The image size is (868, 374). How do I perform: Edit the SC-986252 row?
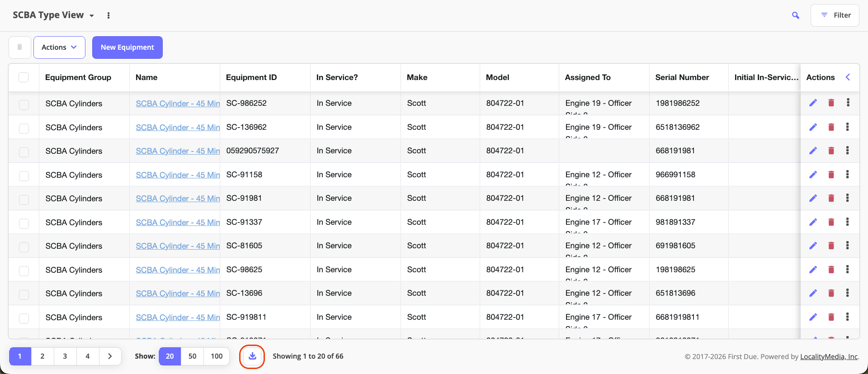click(x=813, y=103)
